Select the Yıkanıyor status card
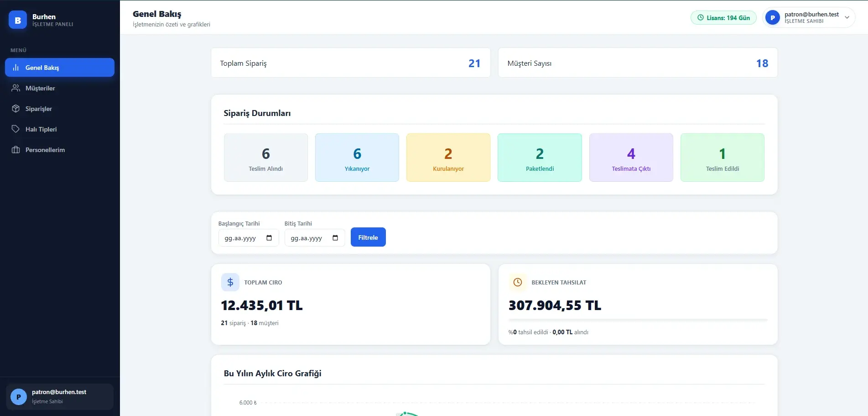This screenshot has height=416, width=868. coord(357,158)
